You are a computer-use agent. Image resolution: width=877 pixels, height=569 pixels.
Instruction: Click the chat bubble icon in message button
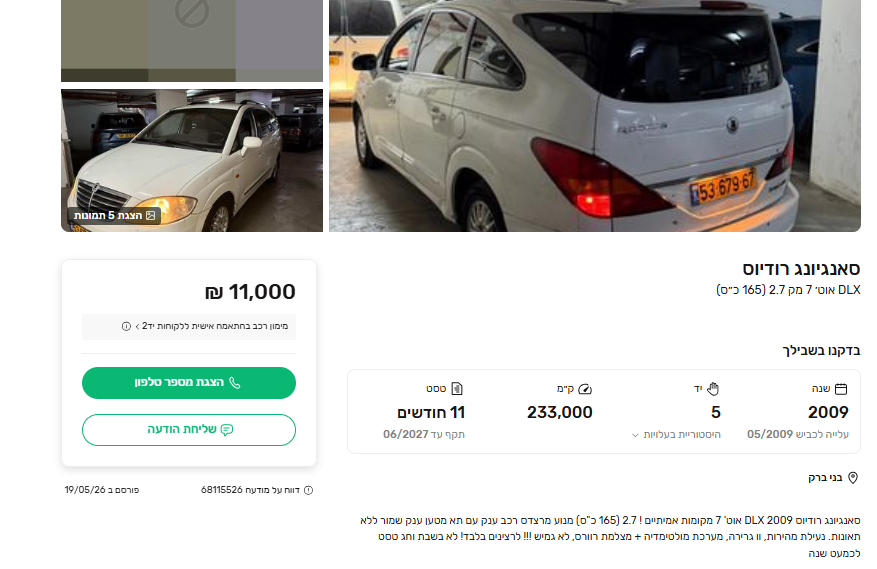pyautogui.click(x=227, y=430)
